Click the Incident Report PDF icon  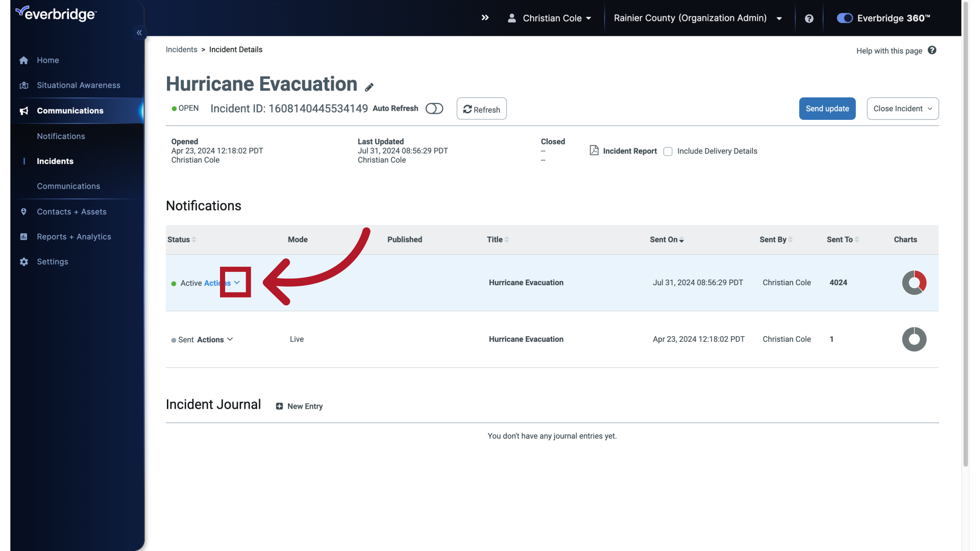click(594, 151)
